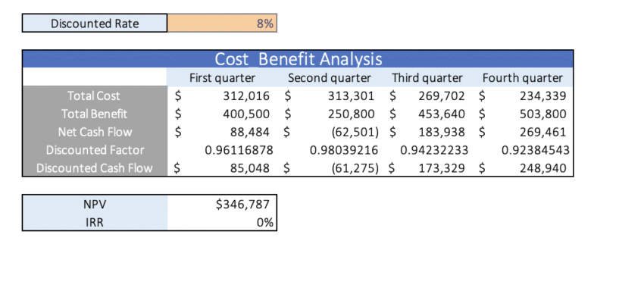Click the 313,301 total cost cell

pyautogui.click(x=330, y=95)
